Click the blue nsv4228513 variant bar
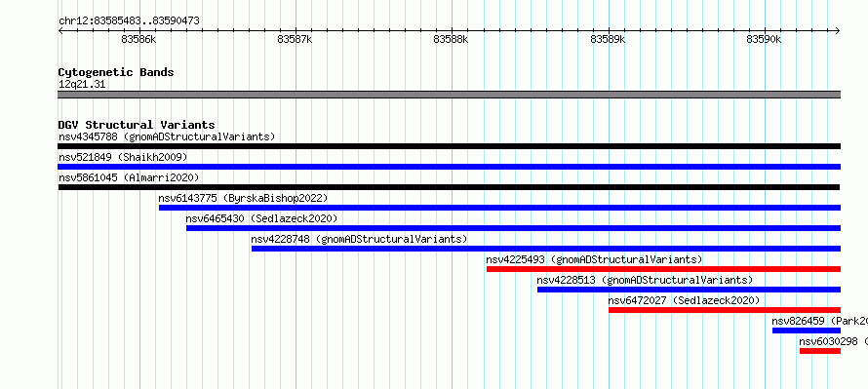This screenshot has width=868, height=389. tap(689, 290)
